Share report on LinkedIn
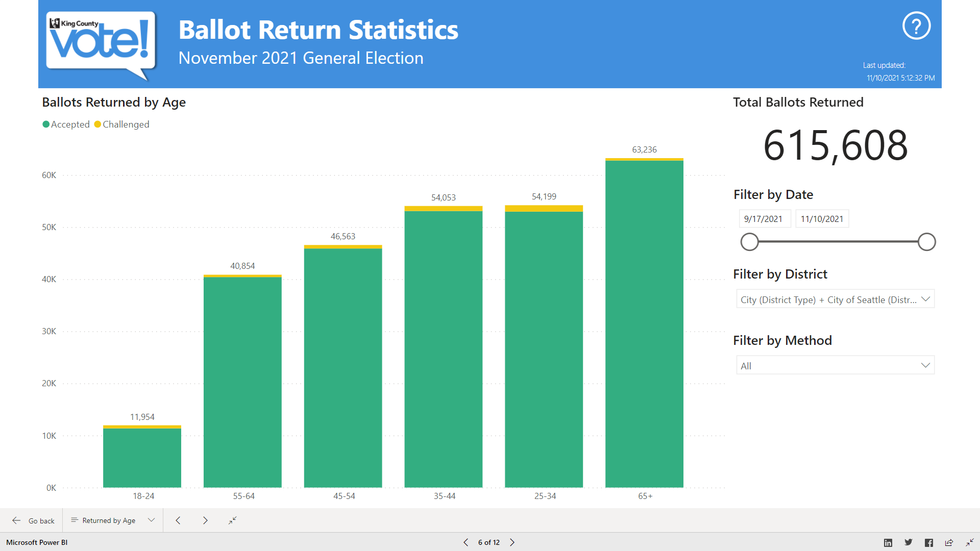This screenshot has height=551, width=980. click(x=888, y=542)
